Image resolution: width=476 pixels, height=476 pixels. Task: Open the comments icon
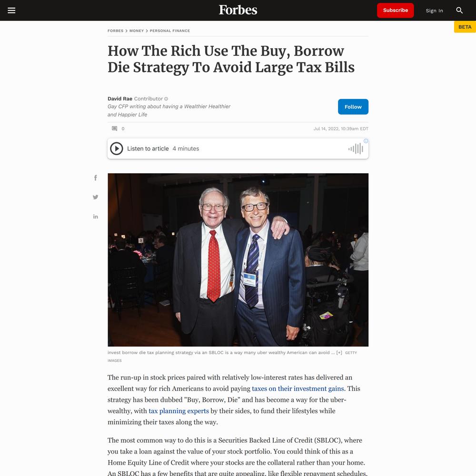[x=114, y=129]
